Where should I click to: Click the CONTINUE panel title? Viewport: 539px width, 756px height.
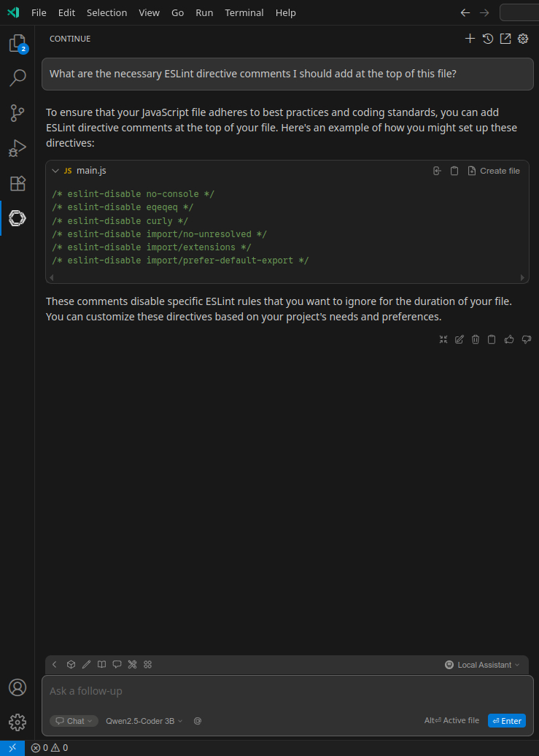70,39
